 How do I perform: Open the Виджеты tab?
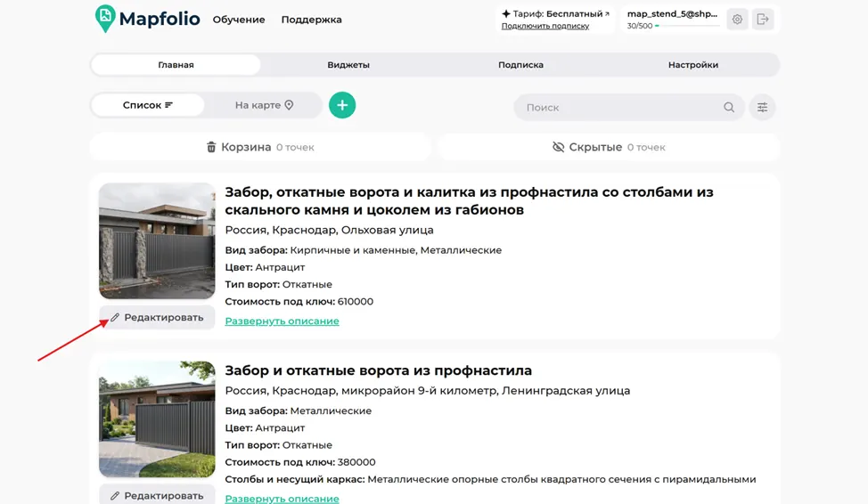pyautogui.click(x=348, y=65)
